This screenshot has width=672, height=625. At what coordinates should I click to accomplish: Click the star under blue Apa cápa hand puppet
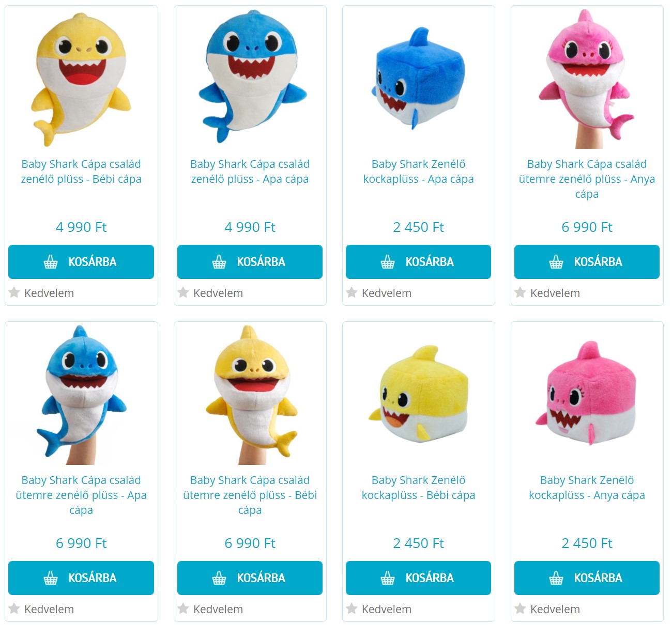[14, 609]
